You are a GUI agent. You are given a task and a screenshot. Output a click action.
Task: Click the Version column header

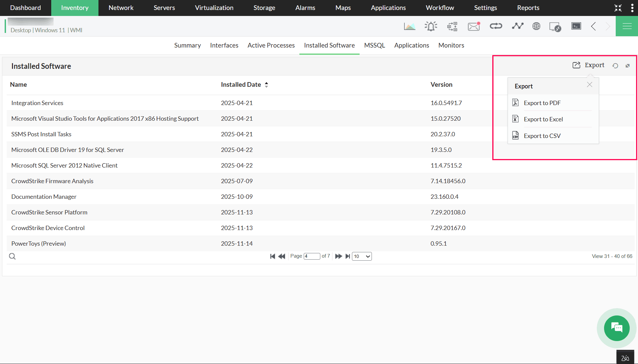(441, 85)
